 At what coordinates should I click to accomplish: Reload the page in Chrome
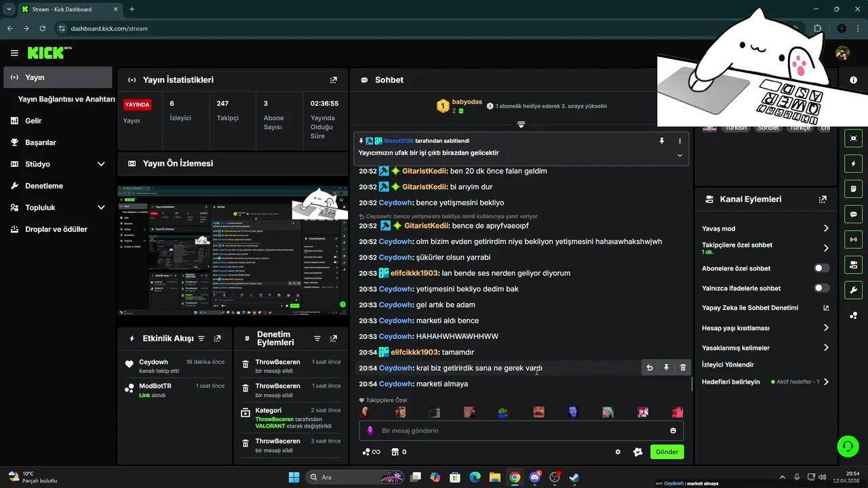pos(43,28)
